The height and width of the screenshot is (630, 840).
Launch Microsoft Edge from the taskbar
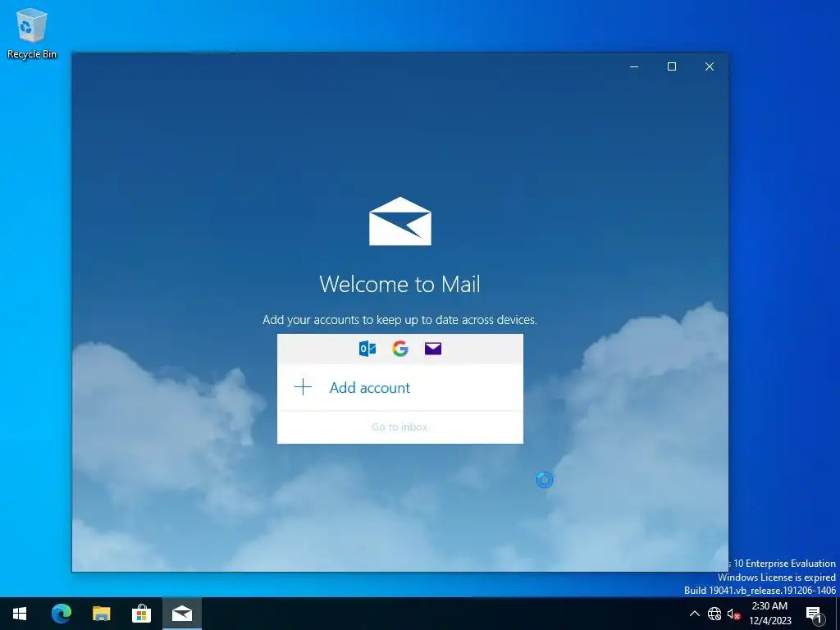61,614
